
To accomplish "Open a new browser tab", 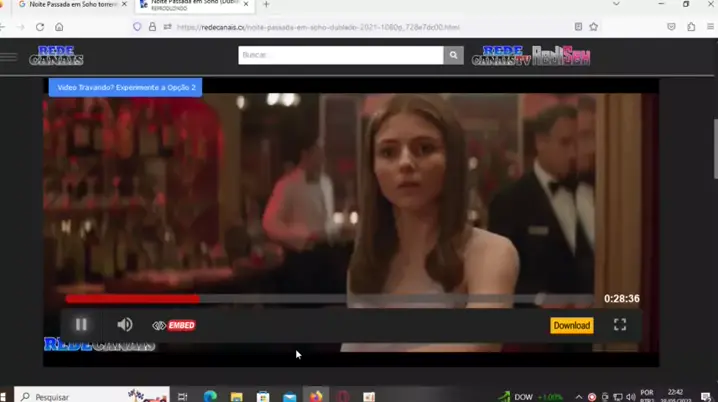I will coord(266,5).
